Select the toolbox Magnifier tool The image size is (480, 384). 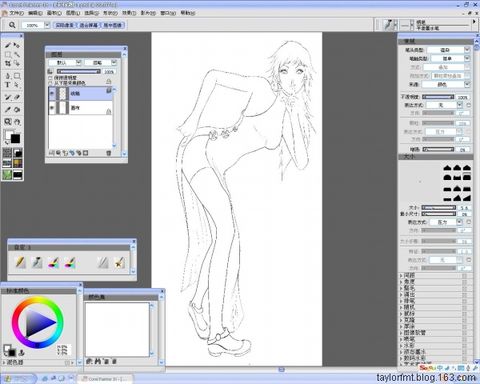click(8, 122)
